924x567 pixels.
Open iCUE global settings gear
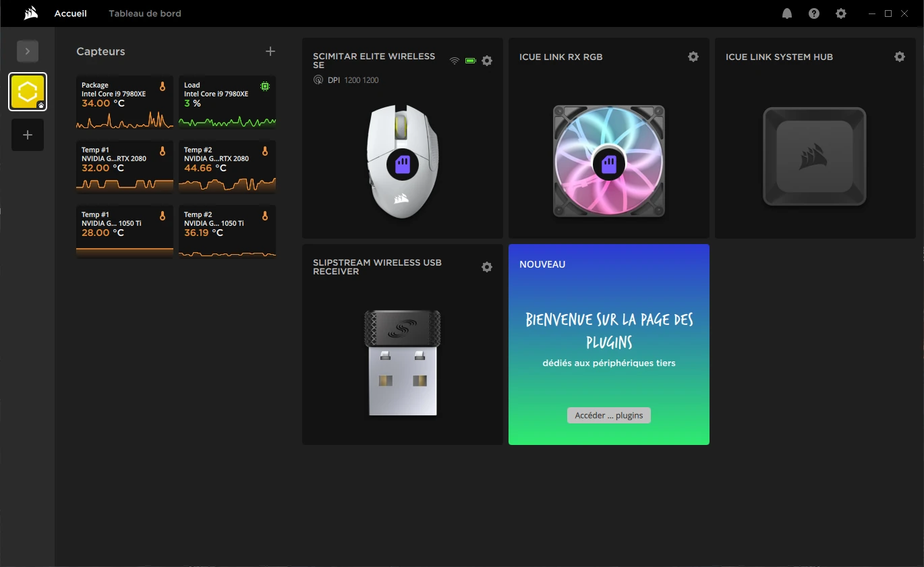(x=841, y=13)
